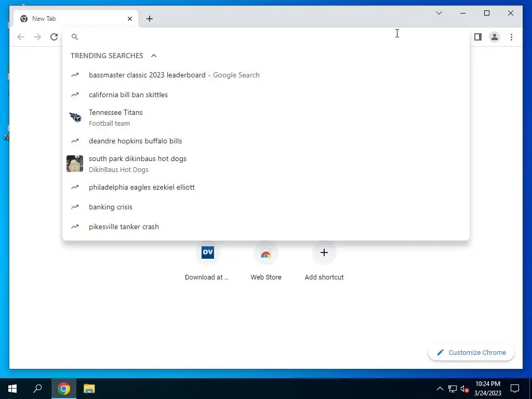
Task: Open the side panel
Action: [x=478, y=37]
